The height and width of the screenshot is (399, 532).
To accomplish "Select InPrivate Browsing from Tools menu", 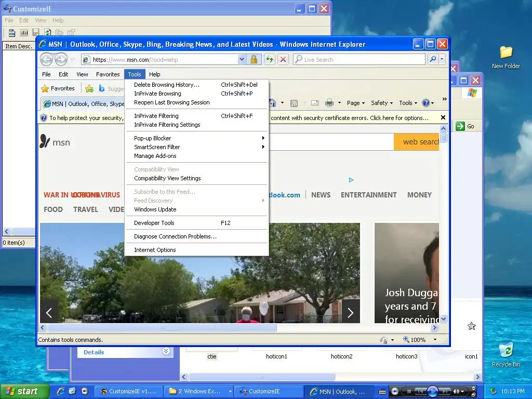I will (197, 94).
